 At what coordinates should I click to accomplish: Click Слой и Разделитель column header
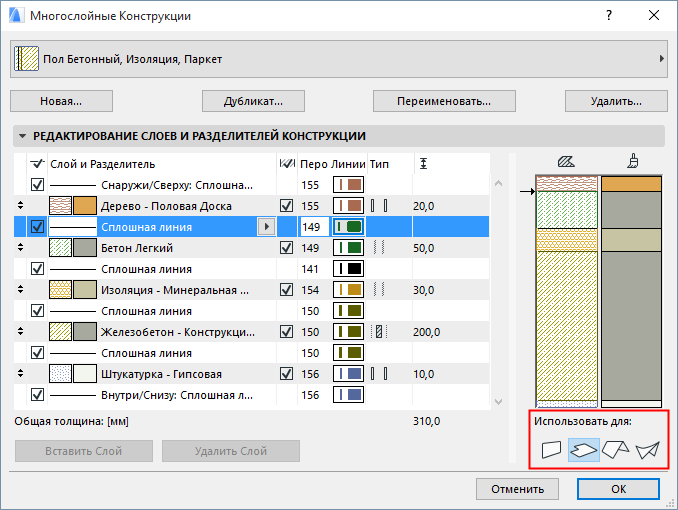pyautogui.click(x=102, y=164)
